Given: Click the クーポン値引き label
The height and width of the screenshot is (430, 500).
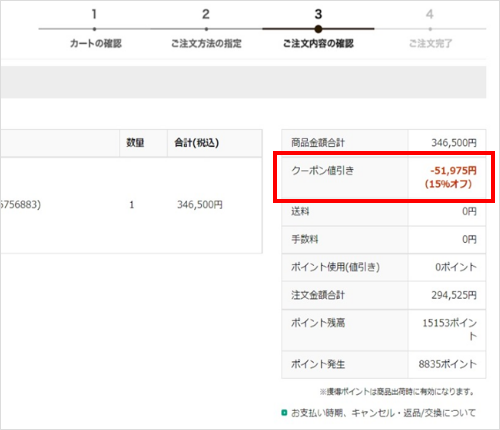Looking at the screenshot, I should coord(322,171).
